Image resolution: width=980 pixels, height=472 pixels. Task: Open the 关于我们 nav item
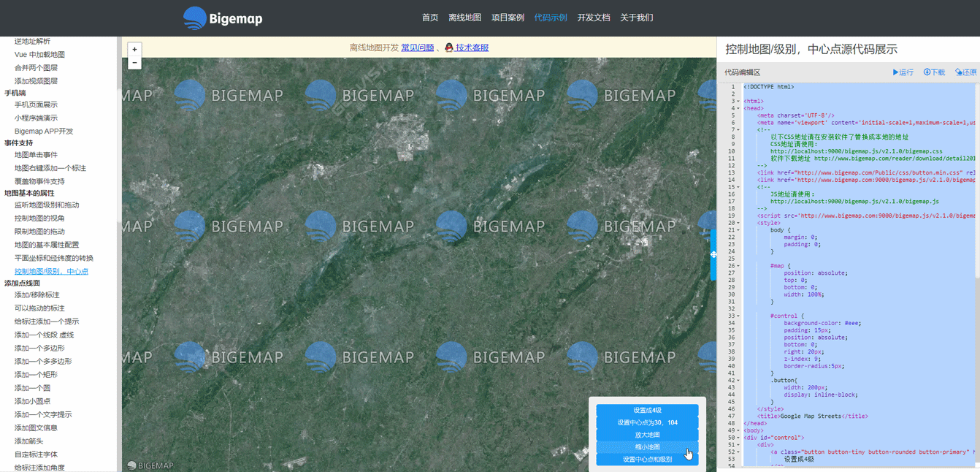(x=637, y=18)
